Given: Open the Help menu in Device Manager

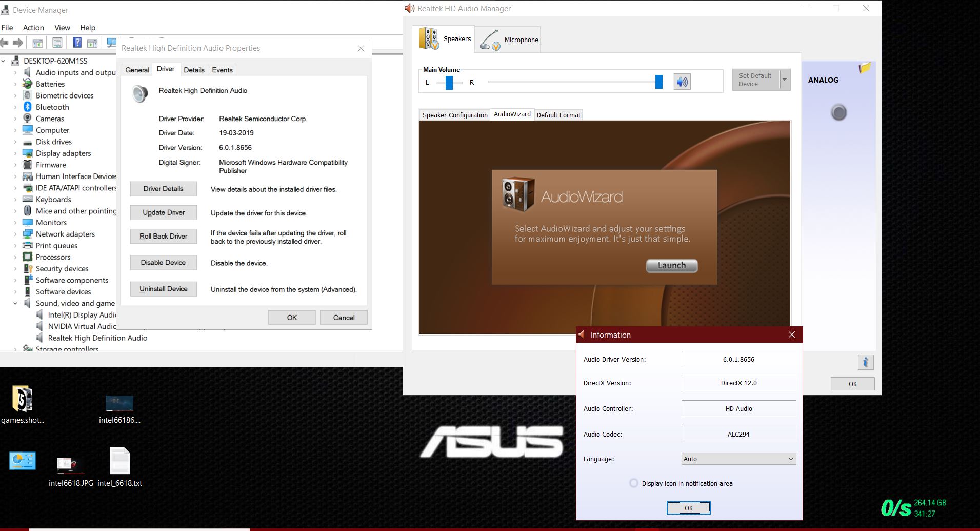Looking at the screenshot, I should [88, 28].
